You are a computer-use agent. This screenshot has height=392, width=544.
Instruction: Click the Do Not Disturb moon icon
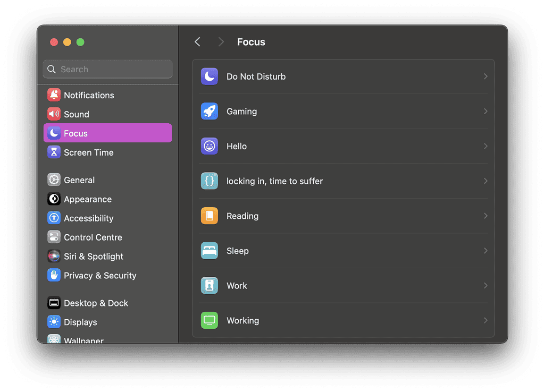[209, 76]
